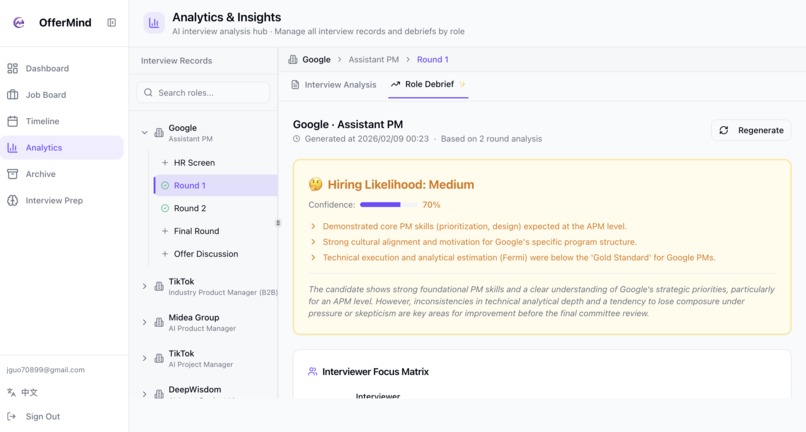806x432 pixels.
Task: Click the Interview Prep brain icon
Action: [12, 201]
